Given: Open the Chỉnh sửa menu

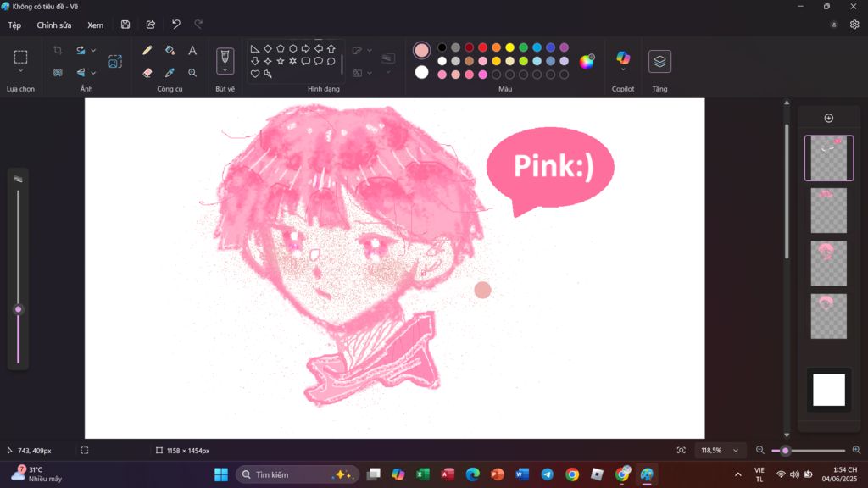Looking at the screenshot, I should tap(54, 25).
